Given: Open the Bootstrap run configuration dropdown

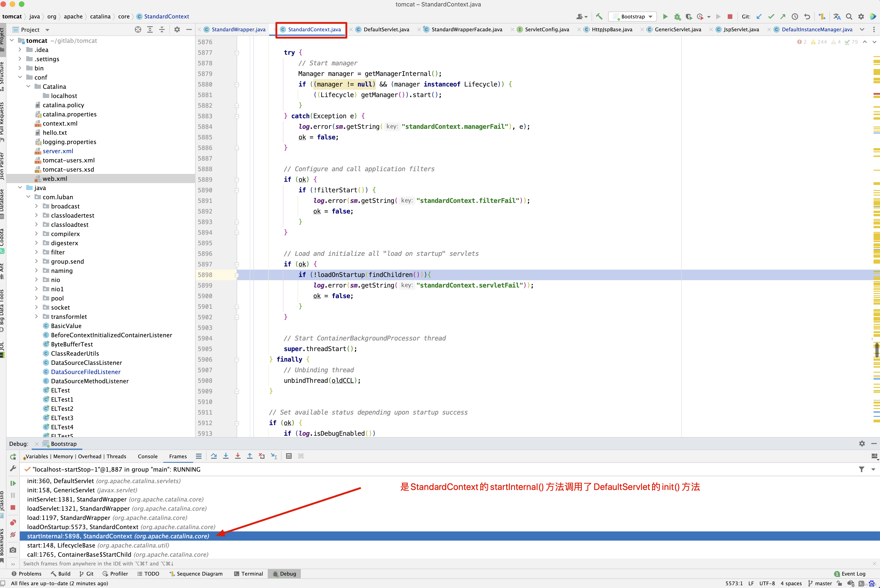Looking at the screenshot, I should pyautogui.click(x=633, y=17).
